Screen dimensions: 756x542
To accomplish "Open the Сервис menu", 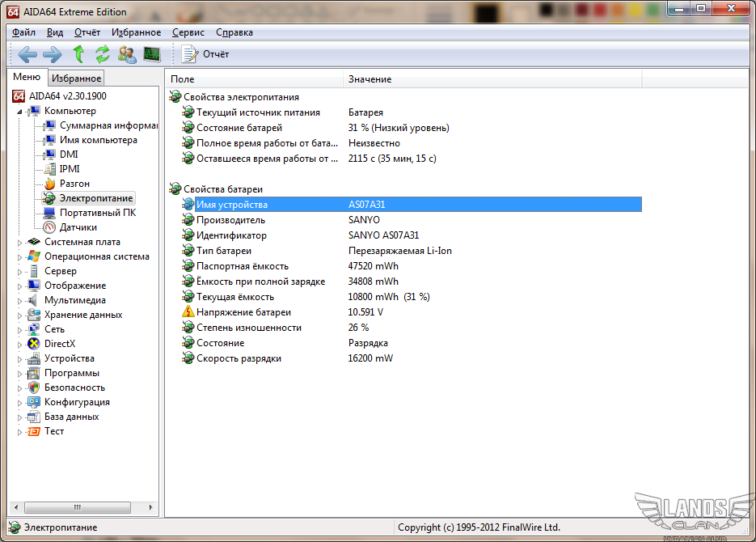I will [188, 32].
